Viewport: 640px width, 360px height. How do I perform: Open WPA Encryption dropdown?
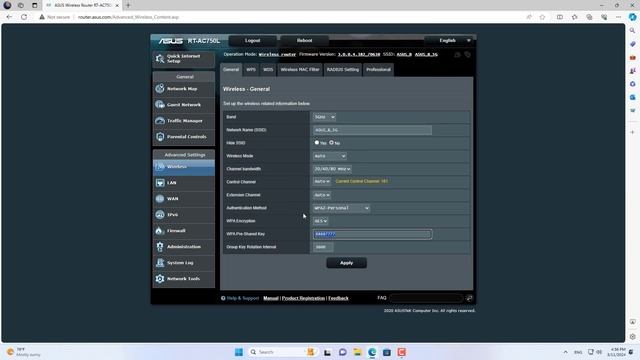point(320,221)
